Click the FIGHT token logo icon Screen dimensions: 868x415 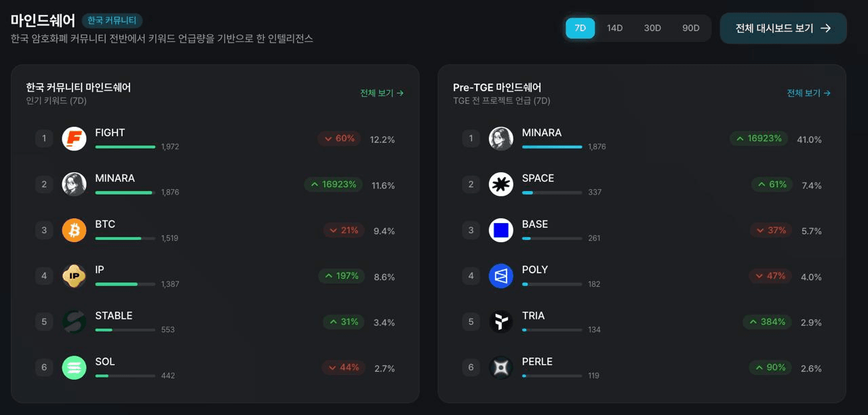[74, 139]
